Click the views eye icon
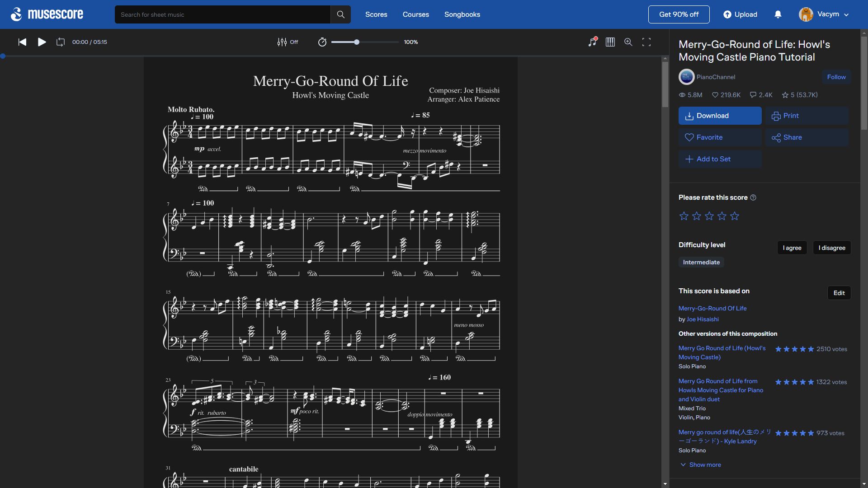This screenshot has width=868, height=488. coord(682,95)
